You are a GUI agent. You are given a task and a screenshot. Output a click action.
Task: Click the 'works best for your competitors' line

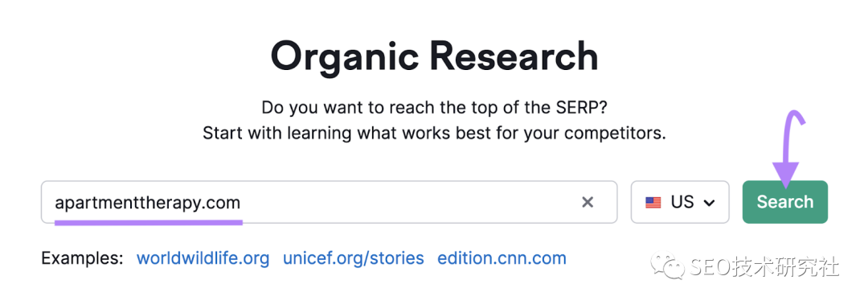click(535, 133)
